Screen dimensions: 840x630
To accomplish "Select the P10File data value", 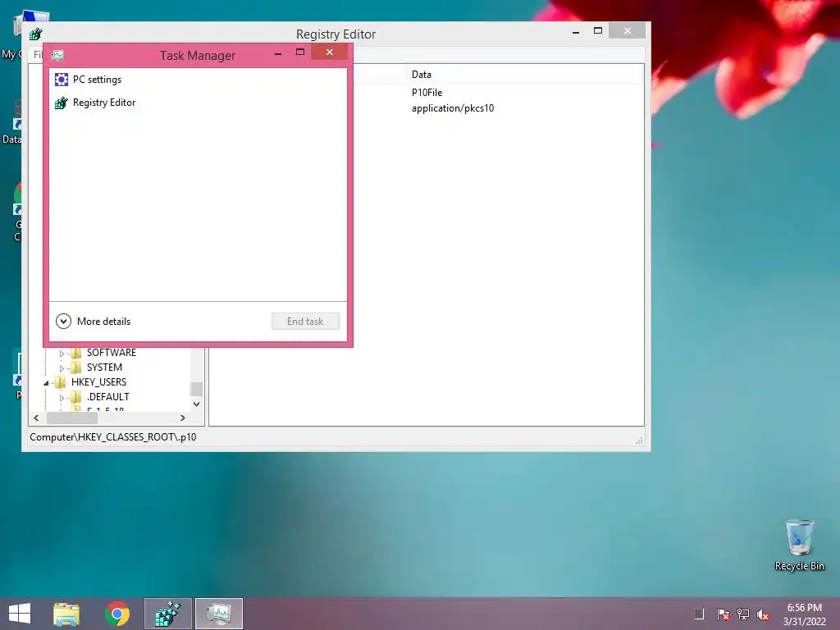I will tap(427, 92).
